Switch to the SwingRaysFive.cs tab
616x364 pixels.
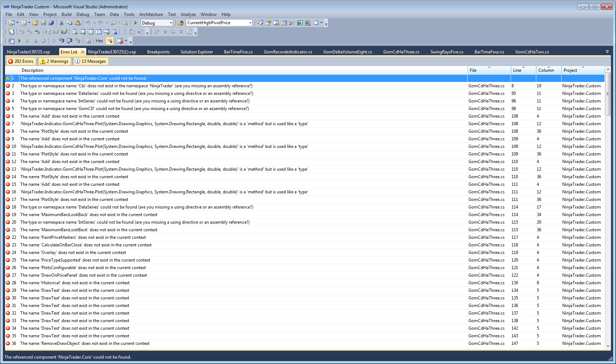(447, 52)
